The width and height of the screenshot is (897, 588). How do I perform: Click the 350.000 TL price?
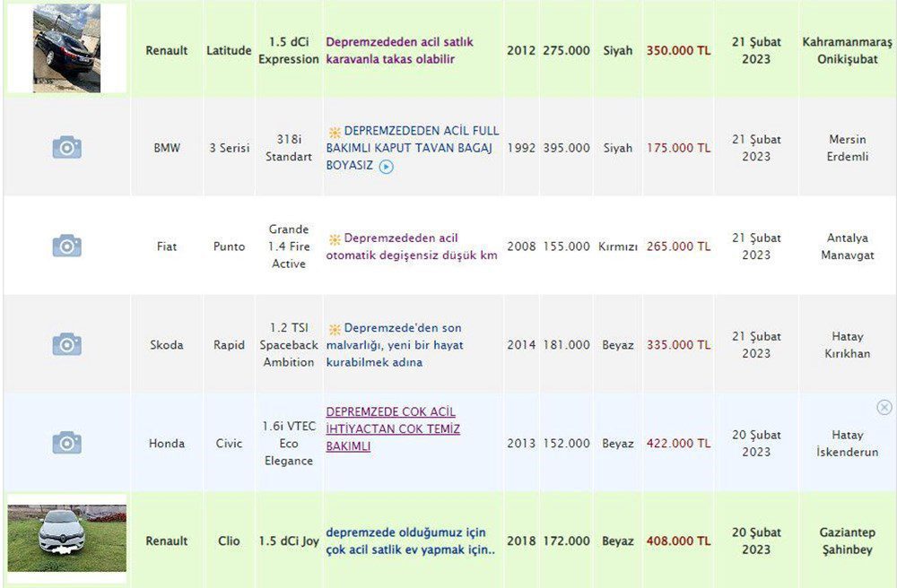(x=678, y=50)
